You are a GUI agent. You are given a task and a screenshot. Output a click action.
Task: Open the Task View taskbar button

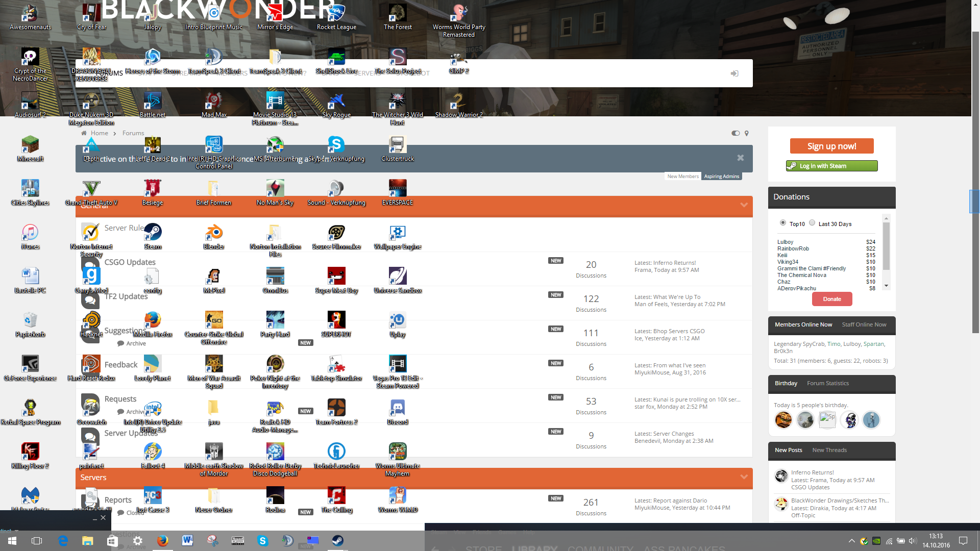point(37,541)
